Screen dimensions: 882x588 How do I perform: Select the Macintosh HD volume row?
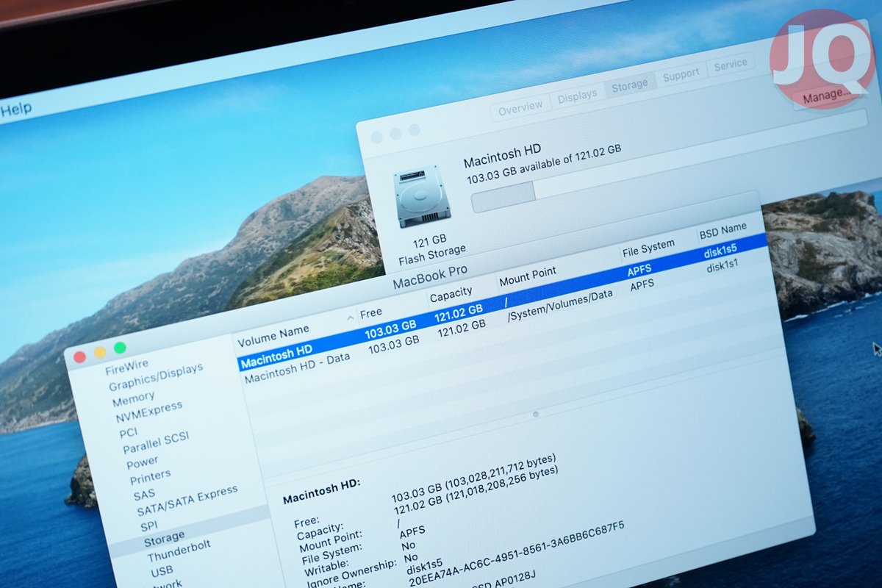(x=501, y=302)
